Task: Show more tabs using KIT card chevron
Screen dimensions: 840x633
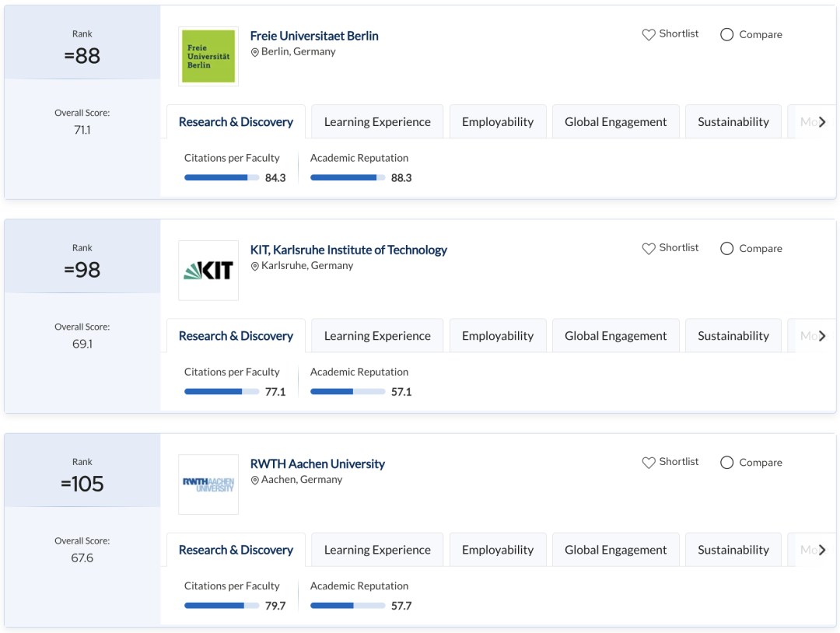Action: pos(822,336)
